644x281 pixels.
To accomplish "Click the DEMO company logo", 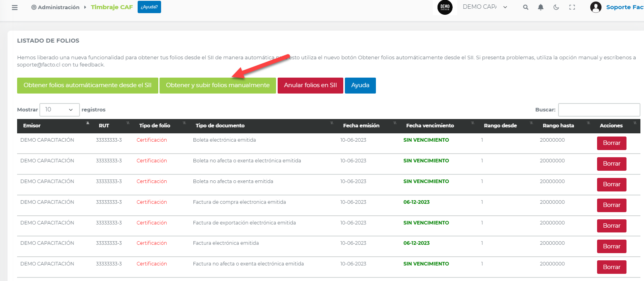I will click(445, 7).
